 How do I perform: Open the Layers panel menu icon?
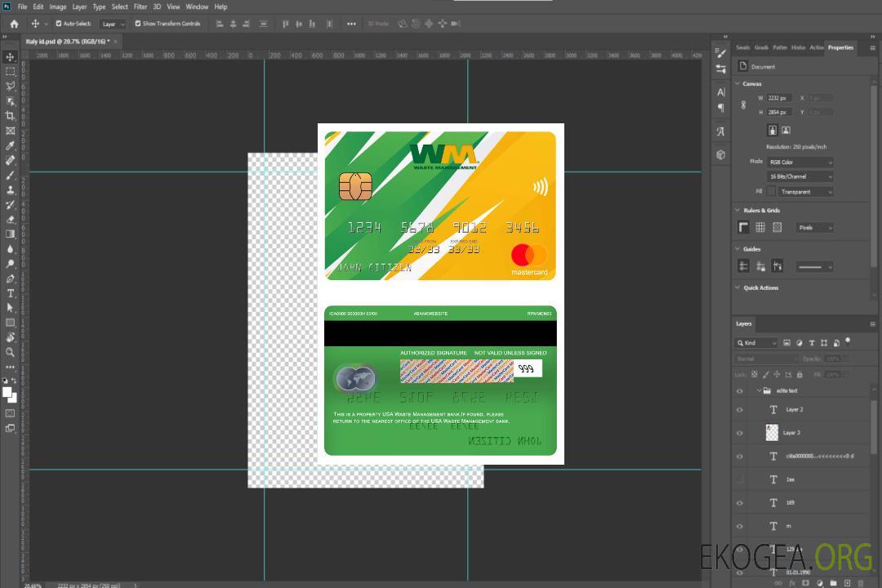(x=872, y=323)
